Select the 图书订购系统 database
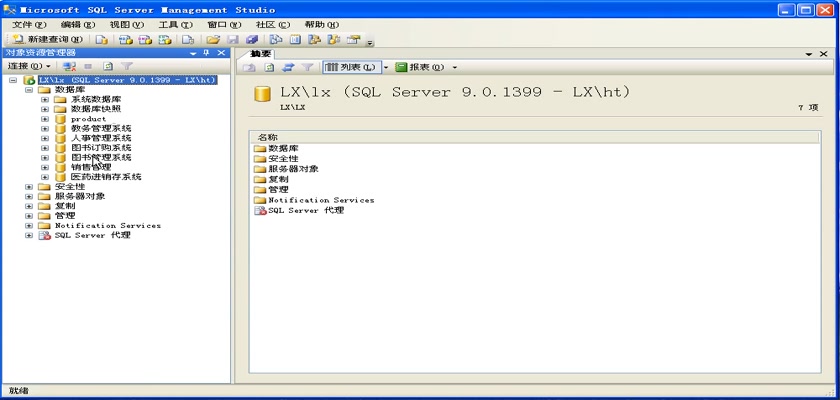Image resolution: width=840 pixels, height=400 pixels. point(101,148)
